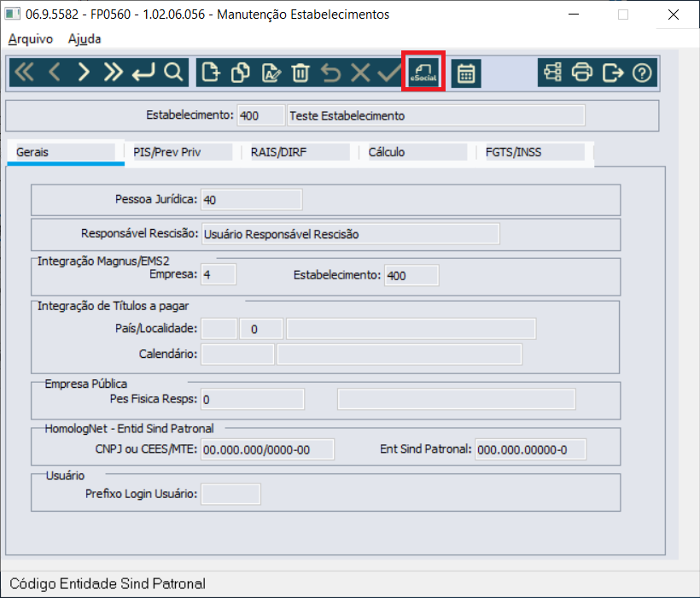Image resolution: width=700 pixels, height=598 pixels.
Task: Open the Arquivo menu
Action: 31,38
